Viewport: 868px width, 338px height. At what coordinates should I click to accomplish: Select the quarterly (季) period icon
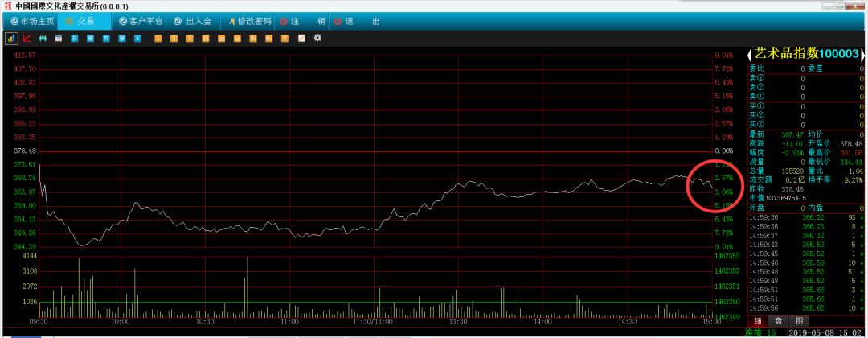[122, 39]
